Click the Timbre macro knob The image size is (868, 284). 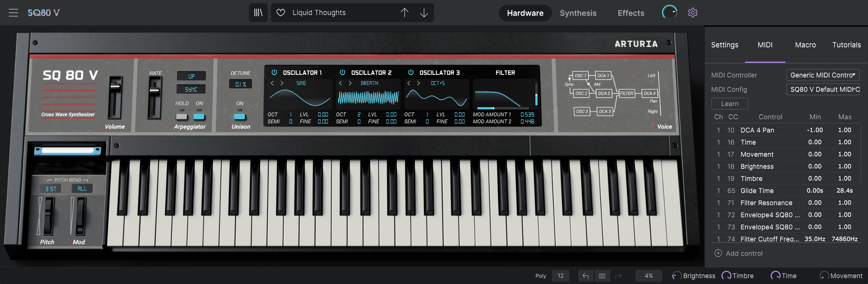[726, 276]
